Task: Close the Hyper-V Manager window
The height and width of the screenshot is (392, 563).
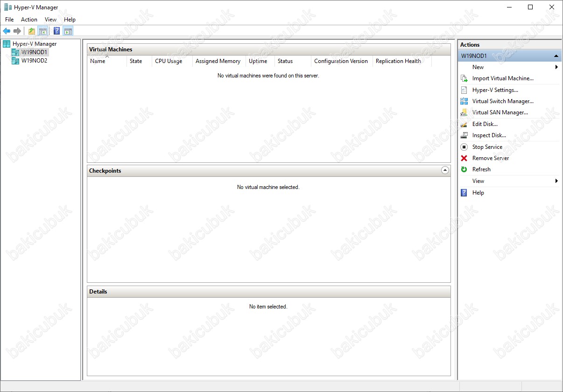Action: tap(552, 7)
